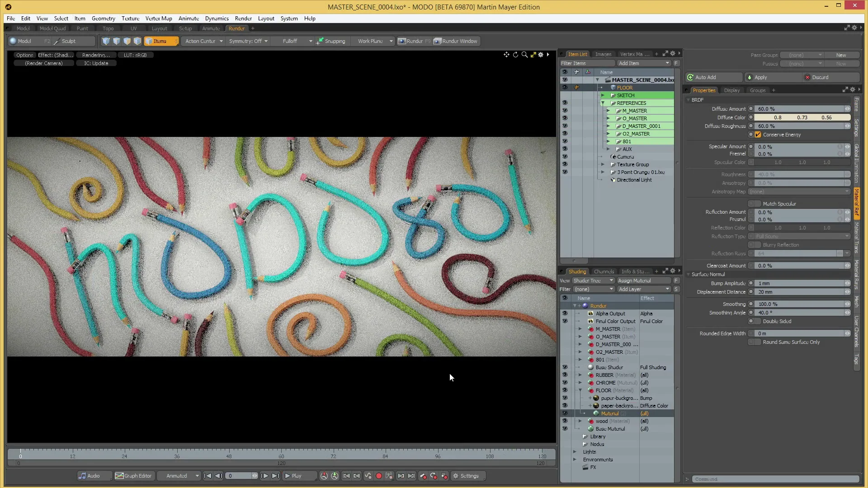Click the Command input field
This screenshot has height=488, width=868.
coord(775,479)
